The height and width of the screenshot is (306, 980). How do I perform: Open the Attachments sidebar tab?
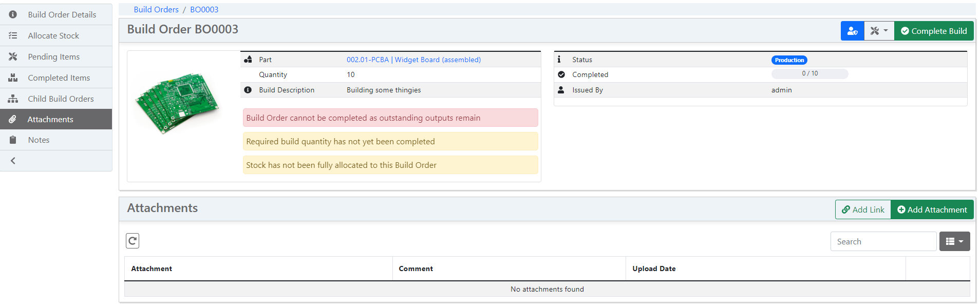click(x=50, y=119)
